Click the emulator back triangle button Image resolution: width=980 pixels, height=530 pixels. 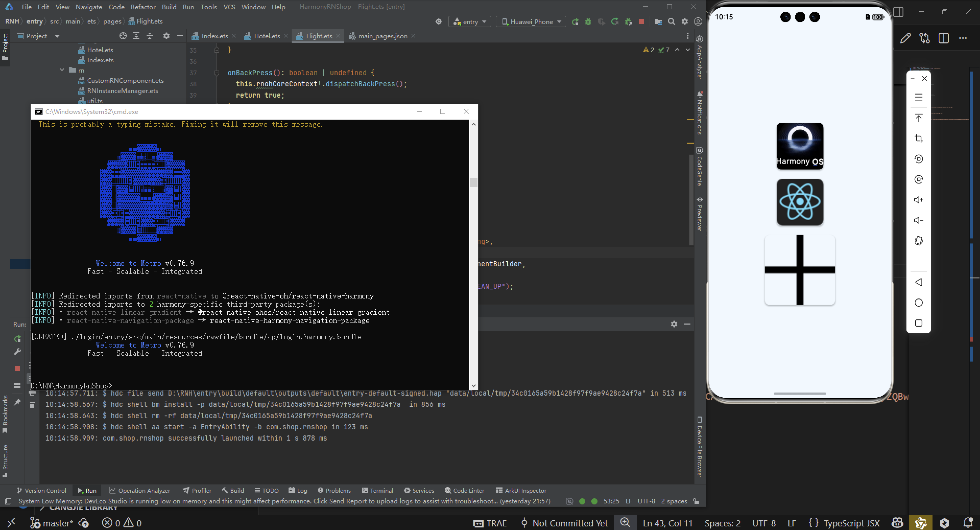pos(918,282)
